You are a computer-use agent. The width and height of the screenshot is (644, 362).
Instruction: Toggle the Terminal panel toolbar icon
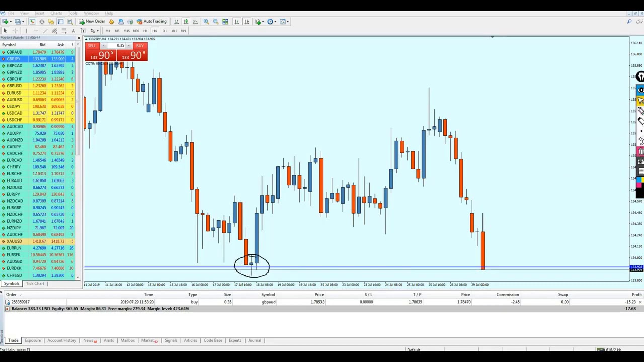pyautogui.click(x=60, y=22)
